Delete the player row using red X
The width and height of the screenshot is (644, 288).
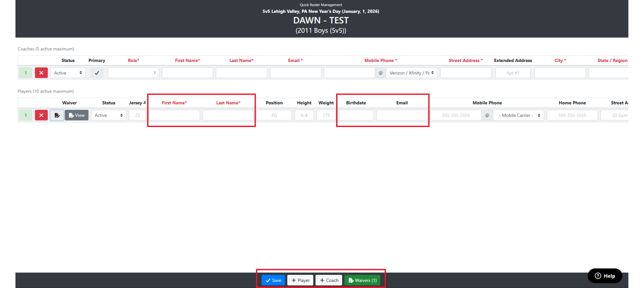click(x=41, y=115)
